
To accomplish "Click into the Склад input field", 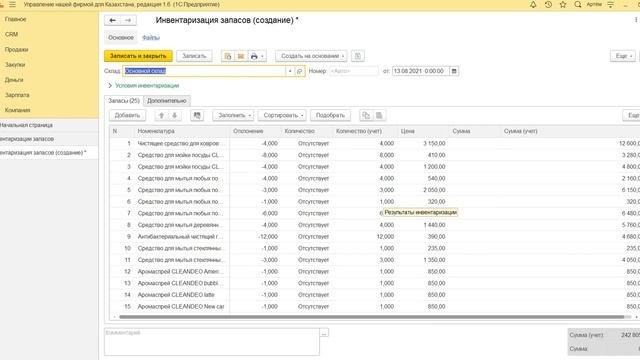I will pos(204,71).
